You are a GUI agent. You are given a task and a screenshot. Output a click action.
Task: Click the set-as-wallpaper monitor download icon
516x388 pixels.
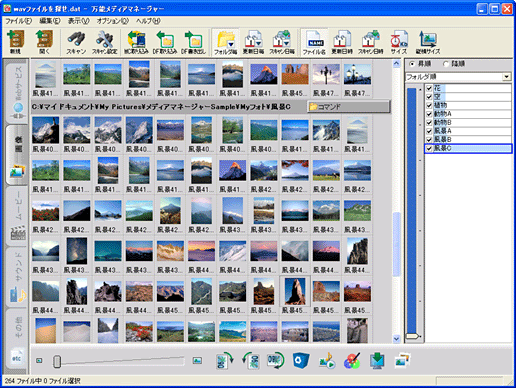(x=377, y=361)
